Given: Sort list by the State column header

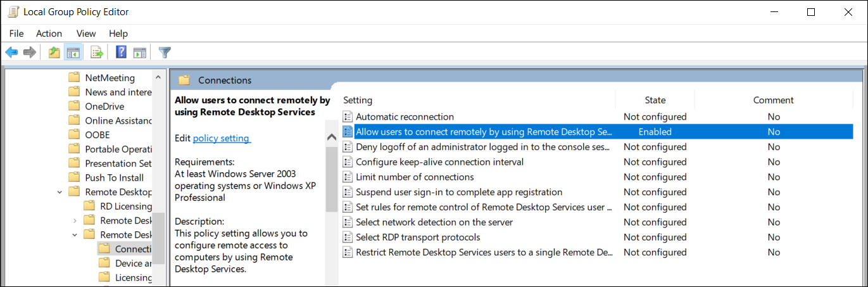Looking at the screenshot, I should 655,100.
